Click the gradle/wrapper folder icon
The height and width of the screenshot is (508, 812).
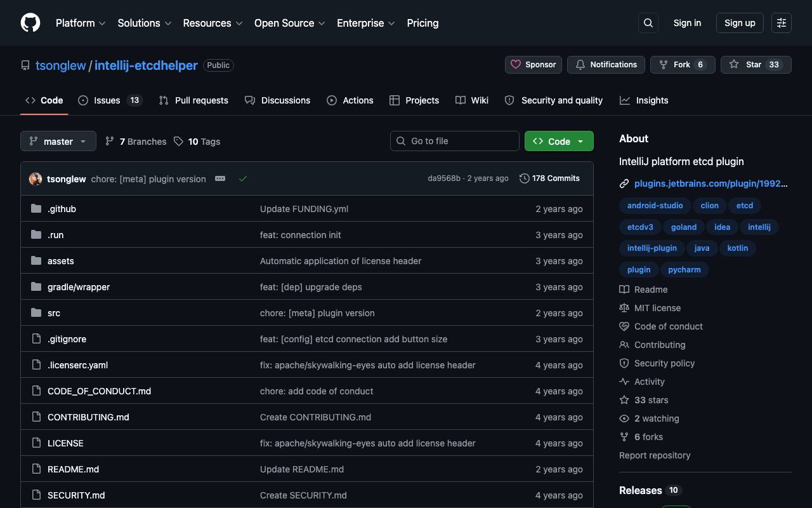tap(36, 286)
